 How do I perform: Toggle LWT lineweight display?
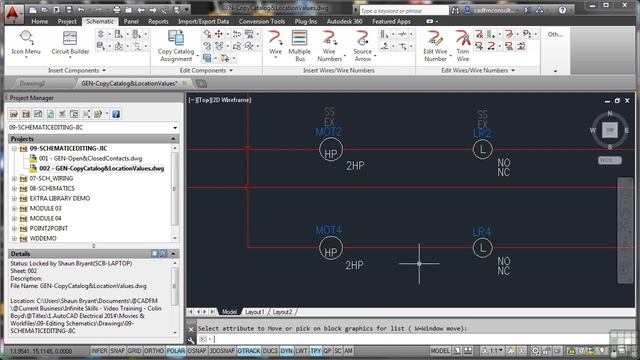click(x=301, y=351)
